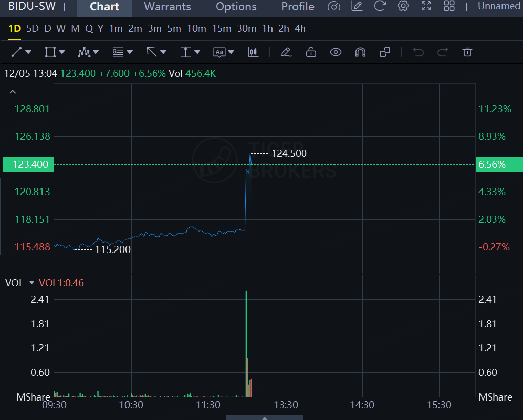Click the 6.56% change axis tag

(499, 164)
